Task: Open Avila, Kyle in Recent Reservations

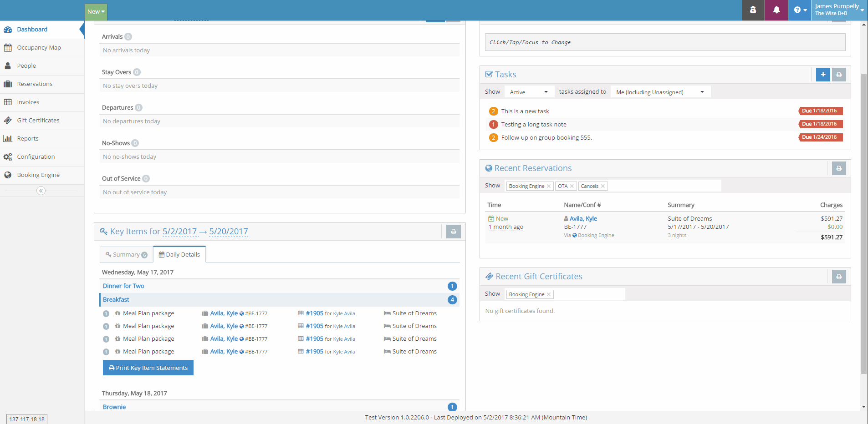Action: click(x=583, y=219)
